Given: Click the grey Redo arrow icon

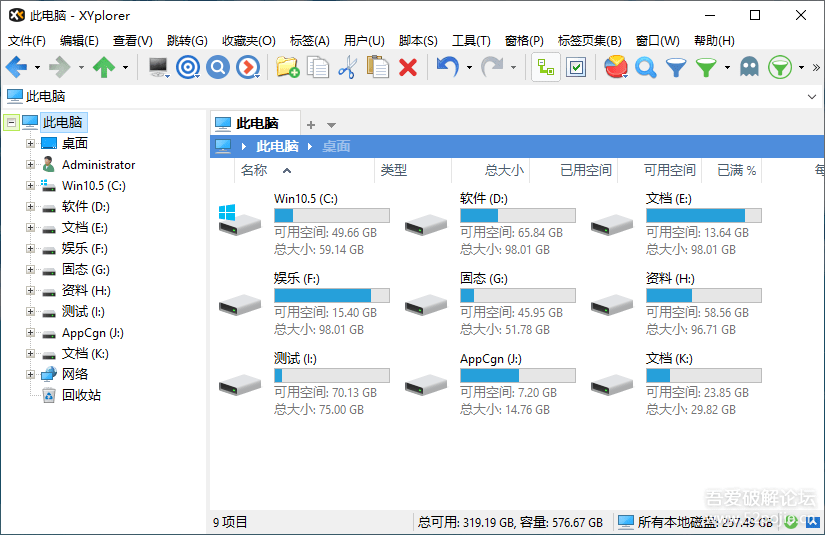Looking at the screenshot, I should (x=492, y=67).
